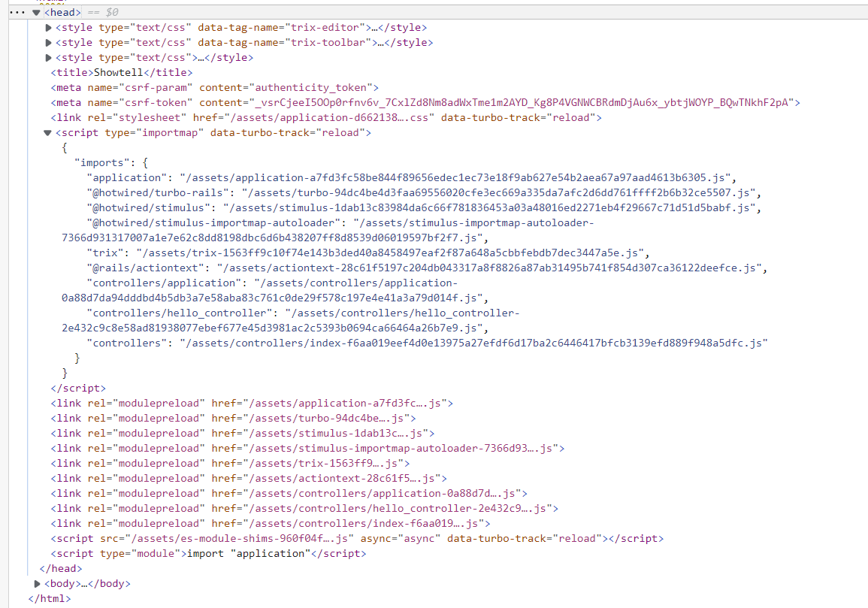Expand the trix-editor style element
This screenshot has height=608, width=868.
48,28
